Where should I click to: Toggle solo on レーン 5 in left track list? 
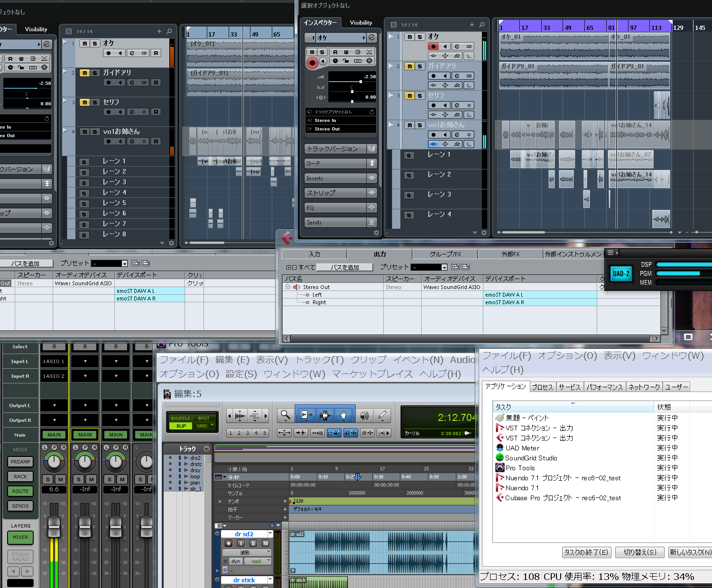[84, 204]
